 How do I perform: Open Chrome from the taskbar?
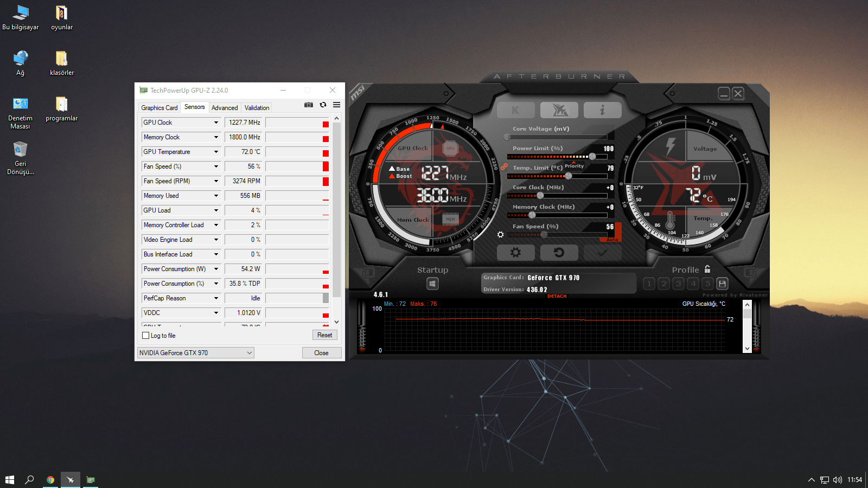click(x=50, y=480)
